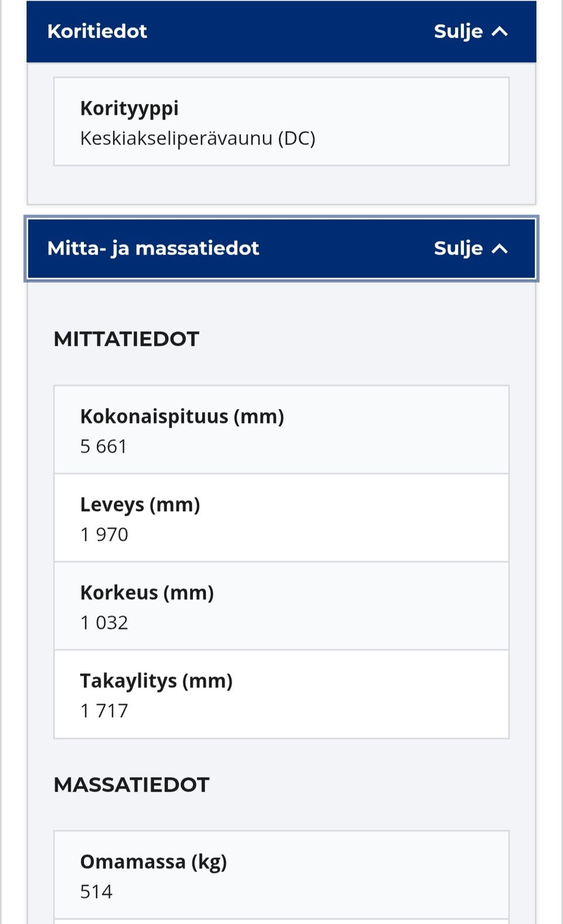This screenshot has width=563, height=924.
Task: Select the Omamassa (kg) label
Action: tap(153, 862)
